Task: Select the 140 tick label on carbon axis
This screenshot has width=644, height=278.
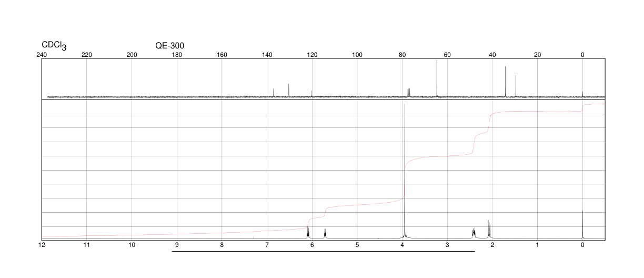Action: [267, 55]
